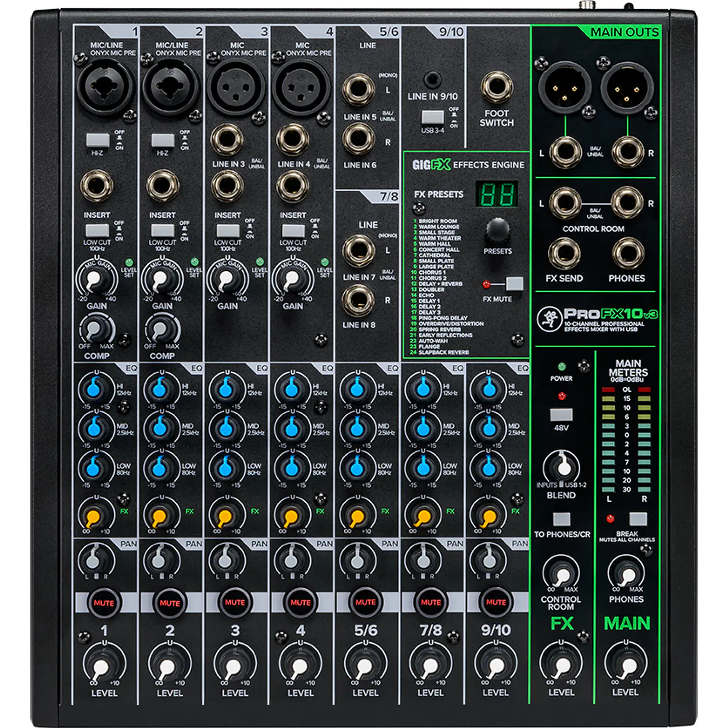Click the channel 1 MIC/LINE combo input
The height and width of the screenshot is (728, 728).
(105, 86)
